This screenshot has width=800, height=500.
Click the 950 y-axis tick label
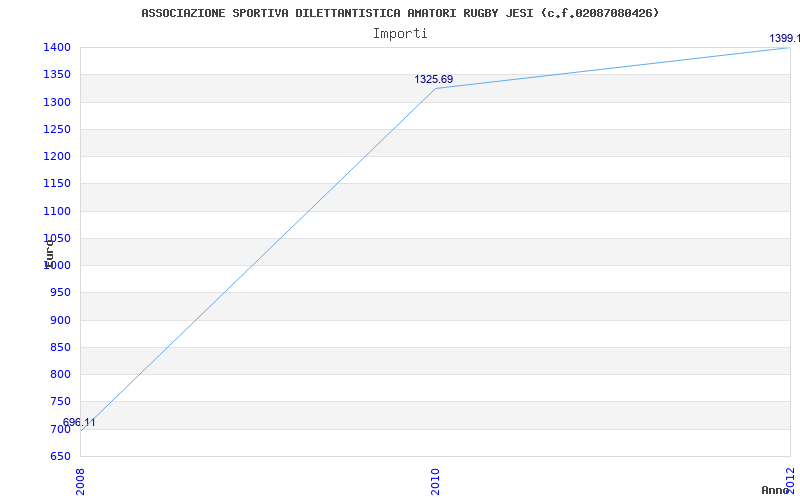coord(60,293)
